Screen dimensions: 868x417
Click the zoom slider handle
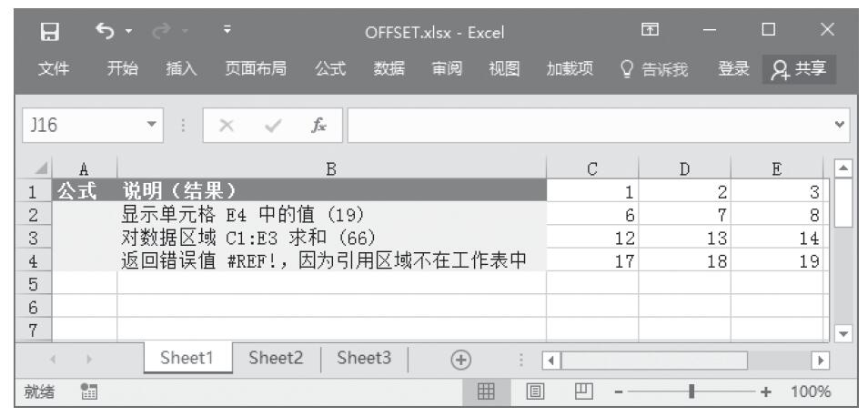[692, 392]
